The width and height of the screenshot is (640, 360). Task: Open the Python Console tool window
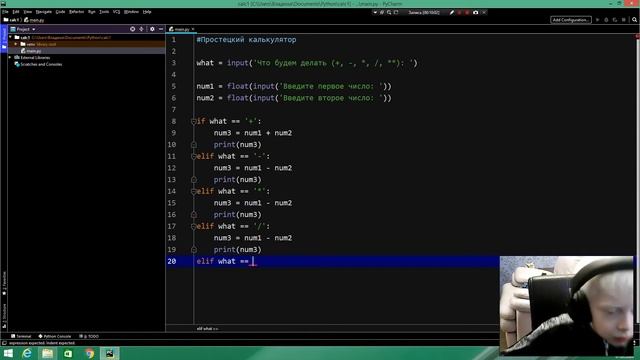click(x=55, y=336)
